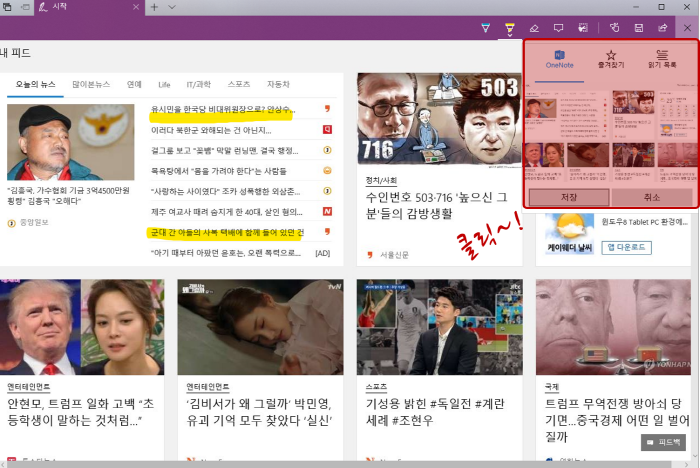Click 케이웨더 날씨 weather icon
This screenshot has height=468, width=700.
click(x=570, y=233)
